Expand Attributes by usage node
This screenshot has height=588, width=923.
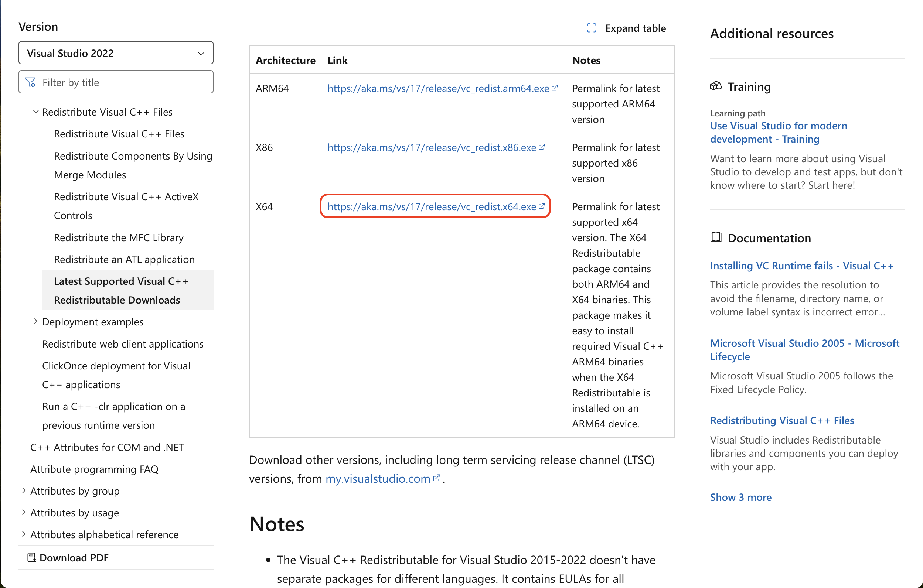coord(24,512)
